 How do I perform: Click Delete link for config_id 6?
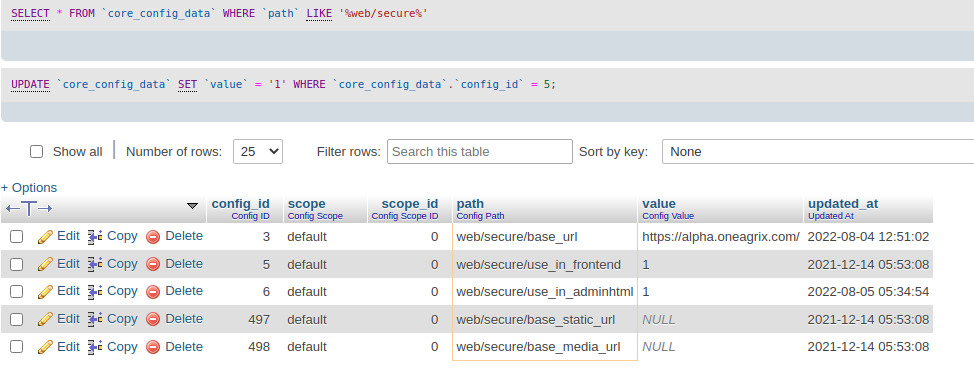[x=184, y=291]
